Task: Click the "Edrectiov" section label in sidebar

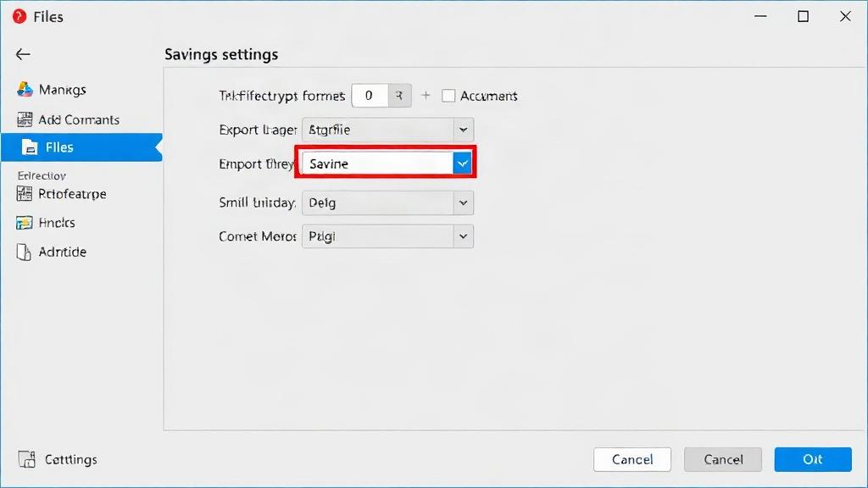Action: click(x=42, y=175)
